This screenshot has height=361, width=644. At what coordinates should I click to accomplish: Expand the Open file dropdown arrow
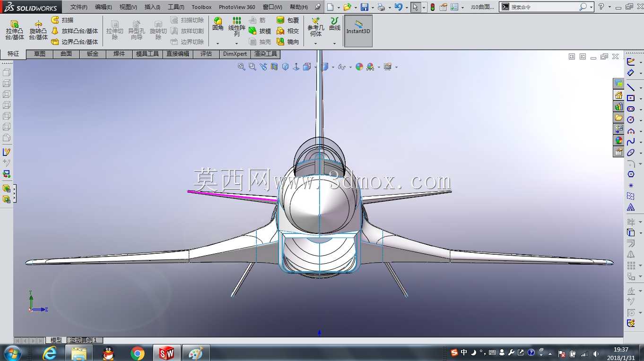356,8
